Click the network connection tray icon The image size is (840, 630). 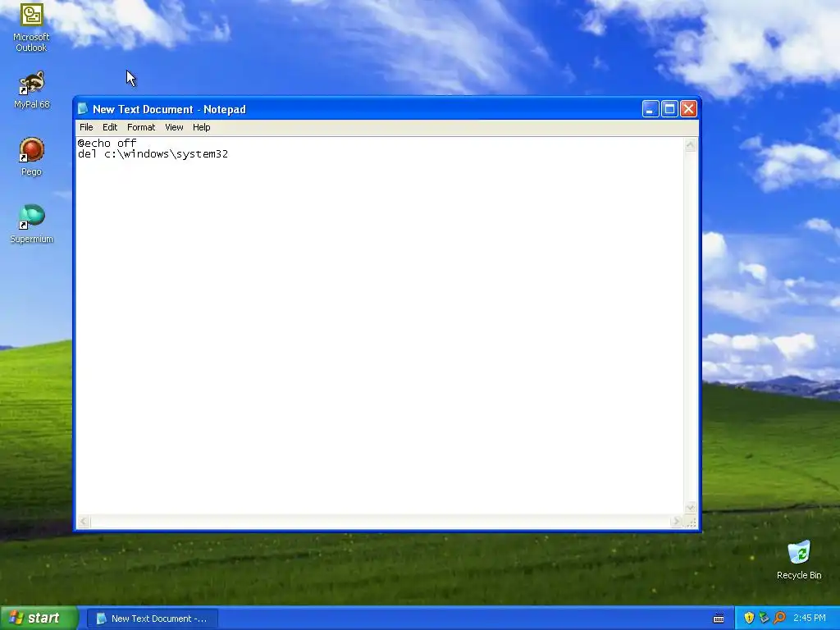point(764,618)
